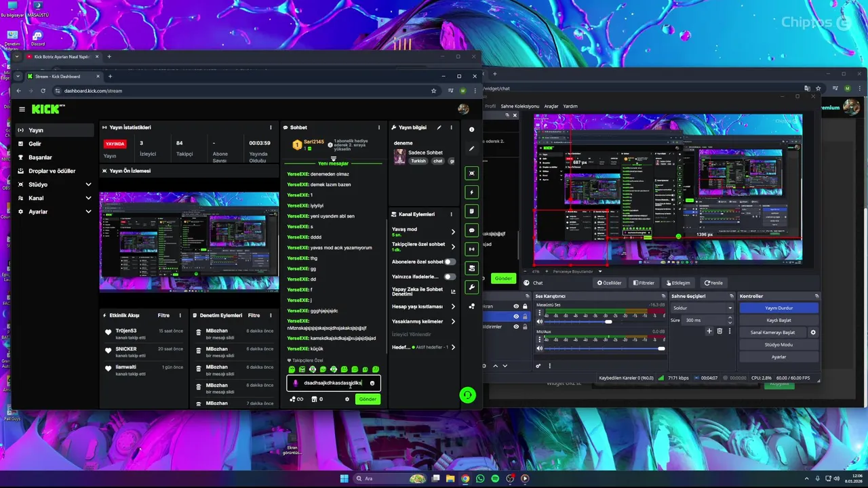868x488 pixels.
Task: Click the wrench widget in right toolbar
Action: (x=472, y=287)
